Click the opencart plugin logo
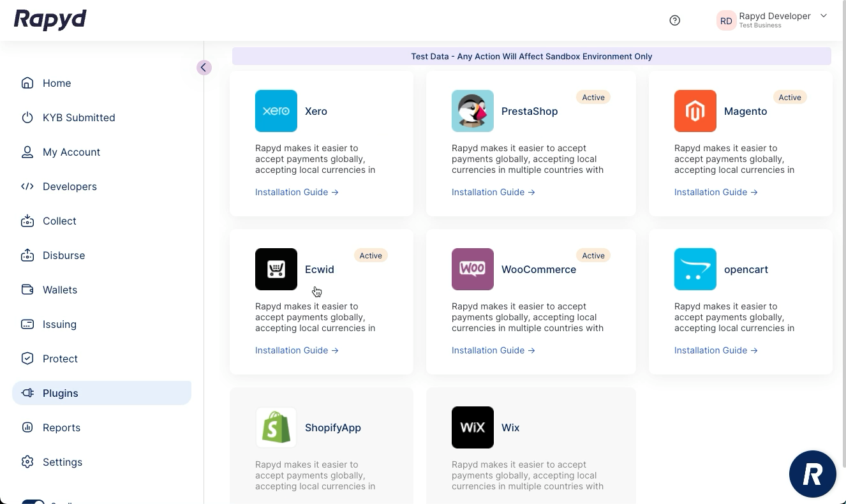Image resolution: width=846 pixels, height=504 pixels. coord(695,269)
